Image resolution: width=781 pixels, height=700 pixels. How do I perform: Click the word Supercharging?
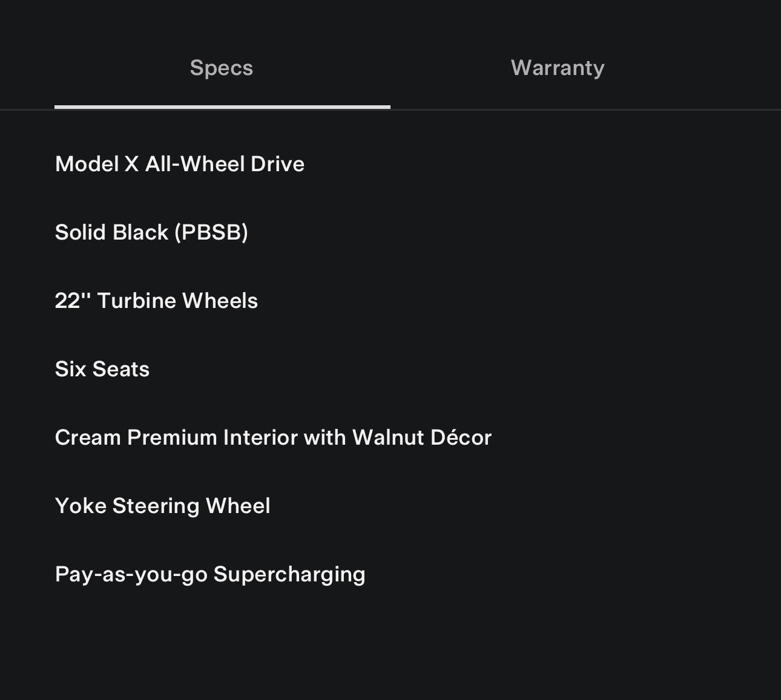point(289,574)
